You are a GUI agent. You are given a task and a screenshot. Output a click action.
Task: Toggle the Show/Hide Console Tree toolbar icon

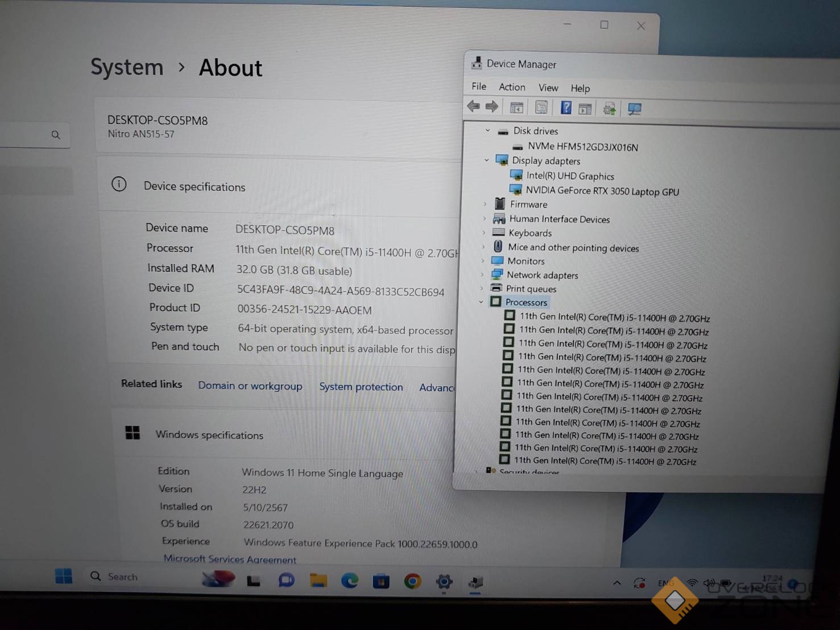[x=516, y=107]
